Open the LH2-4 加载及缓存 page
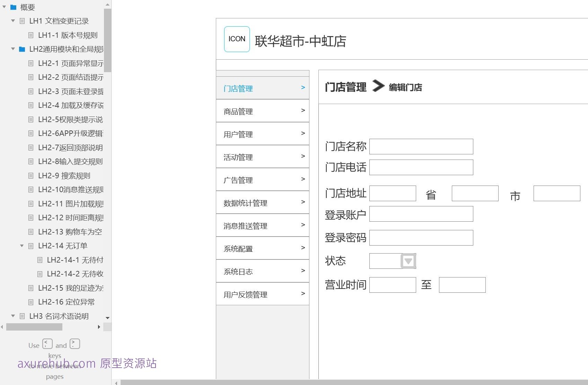 pos(71,105)
